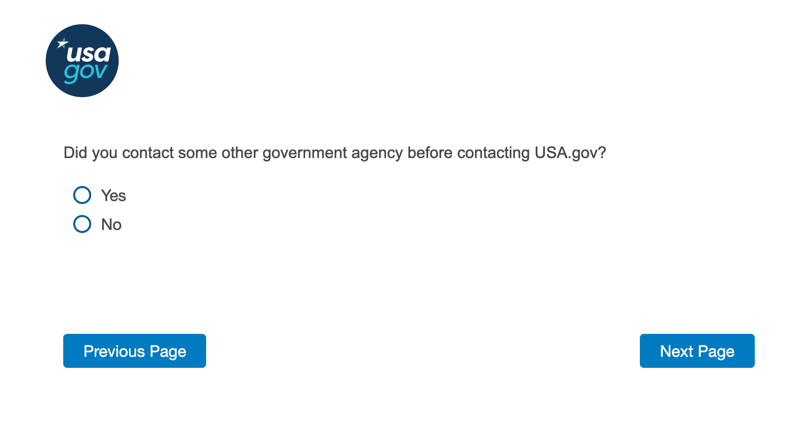Image resolution: width=809 pixels, height=432 pixels.
Task: Return to the Previous Page
Action: (x=134, y=351)
